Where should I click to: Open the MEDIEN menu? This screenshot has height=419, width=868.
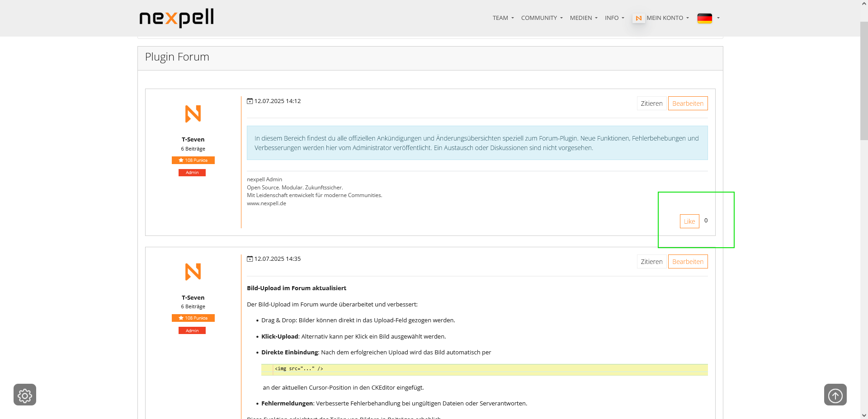[x=583, y=18]
